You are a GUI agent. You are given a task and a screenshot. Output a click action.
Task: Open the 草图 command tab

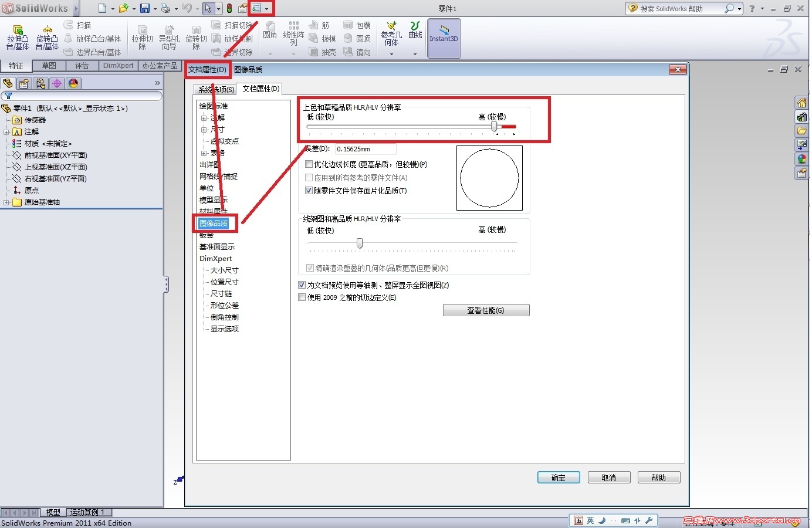49,66
